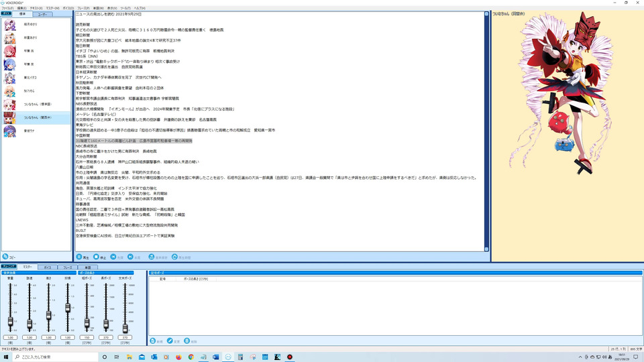Switch to the ユーザー voice preset tab
Viewport: 644px width, 362px height.
point(42,14)
